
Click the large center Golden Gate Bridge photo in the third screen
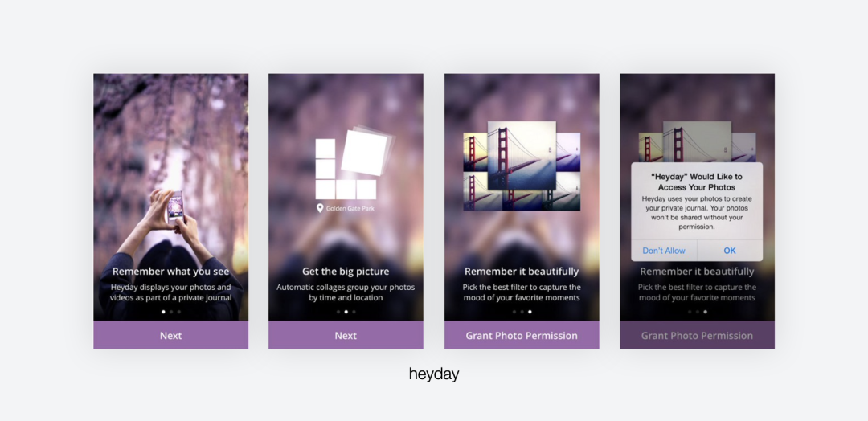click(x=522, y=155)
